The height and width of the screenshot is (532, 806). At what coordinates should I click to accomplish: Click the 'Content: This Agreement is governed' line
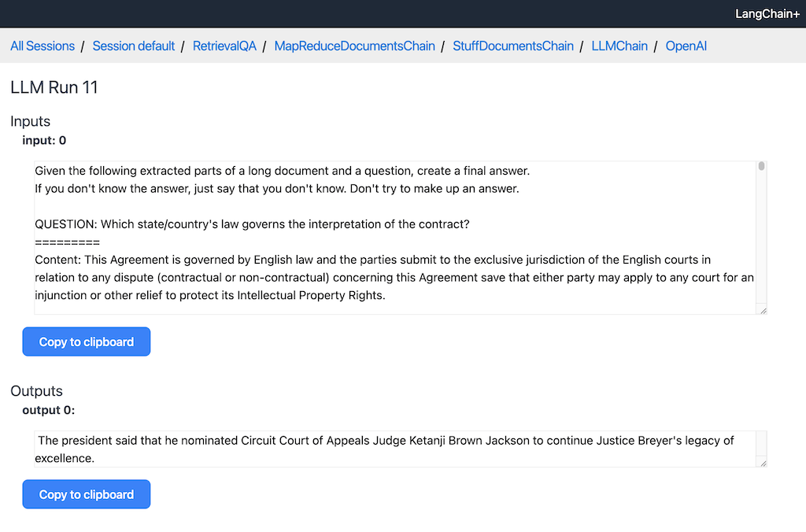(x=372, y=260)
